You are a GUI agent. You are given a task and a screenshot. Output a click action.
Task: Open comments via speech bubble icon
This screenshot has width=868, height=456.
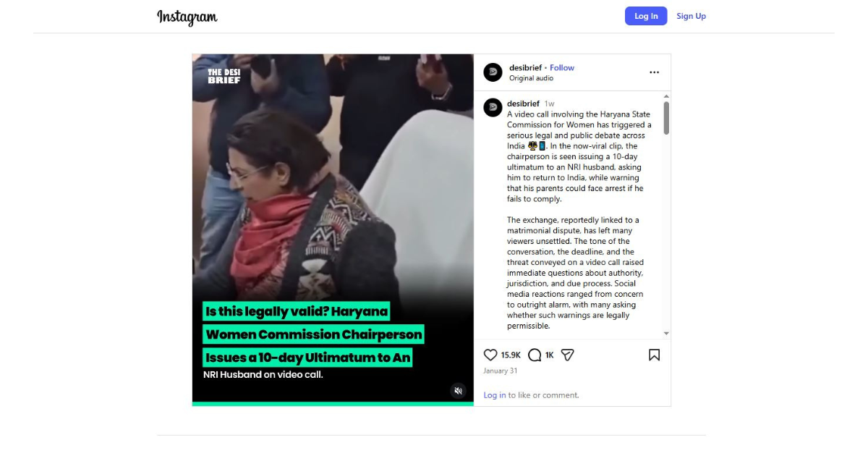pyautogui.click(x=535, y=355)
